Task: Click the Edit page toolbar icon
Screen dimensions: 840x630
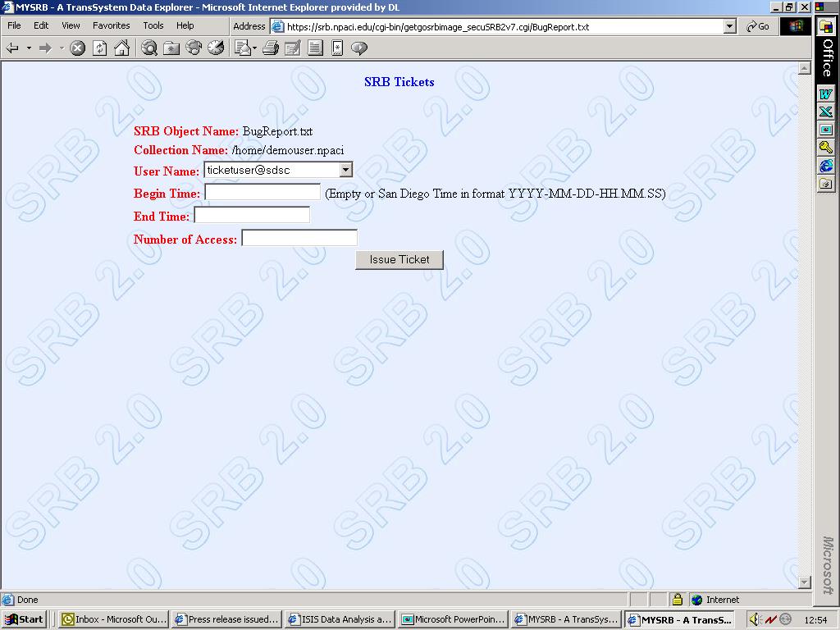Action: 293,48
